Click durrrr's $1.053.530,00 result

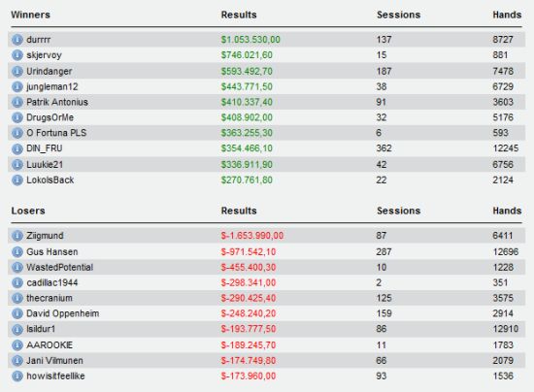tap(250, 40)
